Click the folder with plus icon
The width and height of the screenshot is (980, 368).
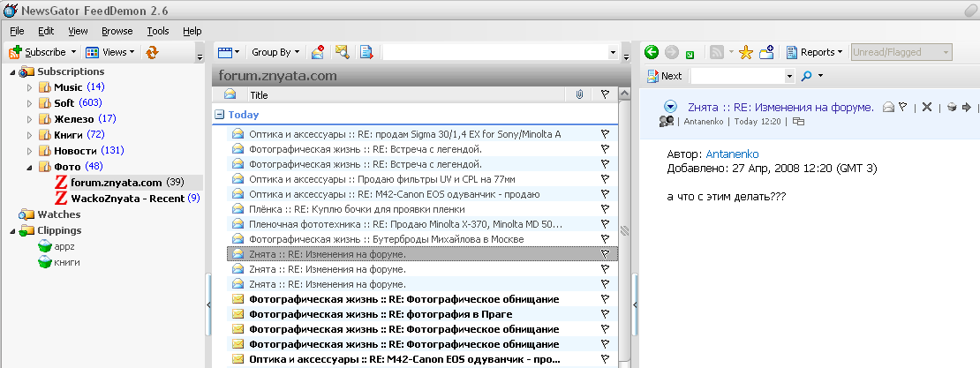[766, 52]
